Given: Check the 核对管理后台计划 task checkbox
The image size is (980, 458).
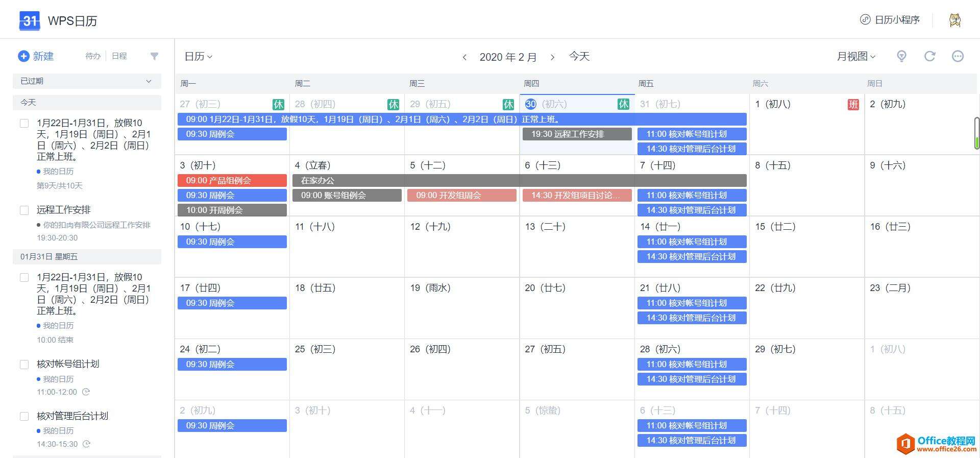Looking at the screenshot, I should pos(24,417).
